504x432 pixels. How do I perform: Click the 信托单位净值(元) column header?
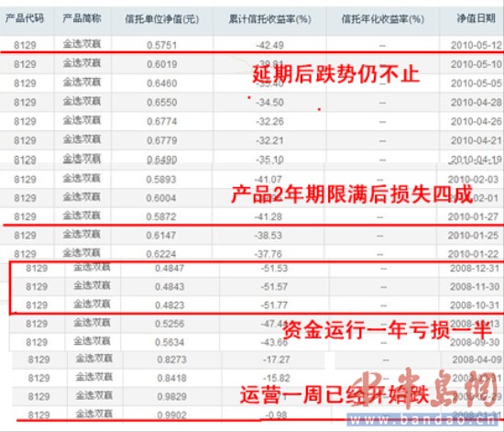click(x=162, y=19)
